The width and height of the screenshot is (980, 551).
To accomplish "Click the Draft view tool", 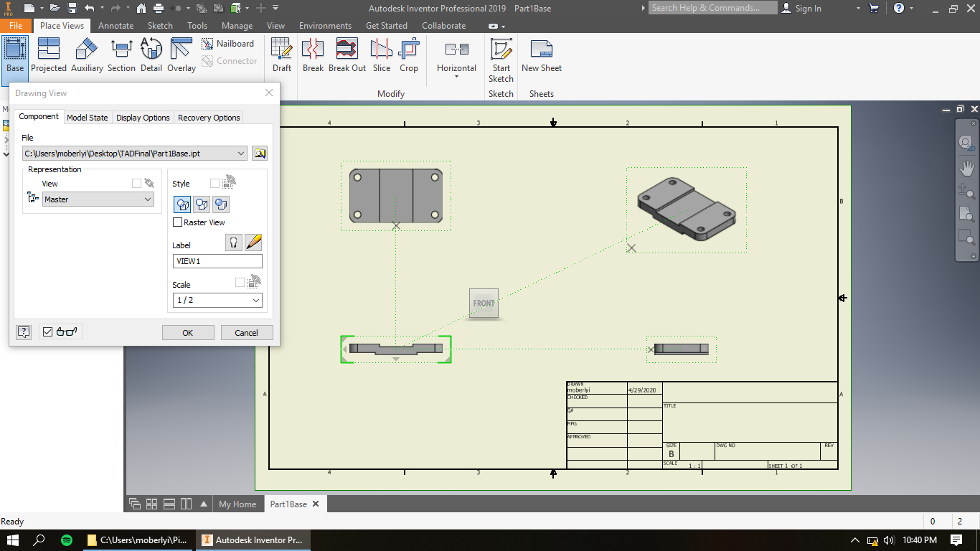I will tap(282, 55).
